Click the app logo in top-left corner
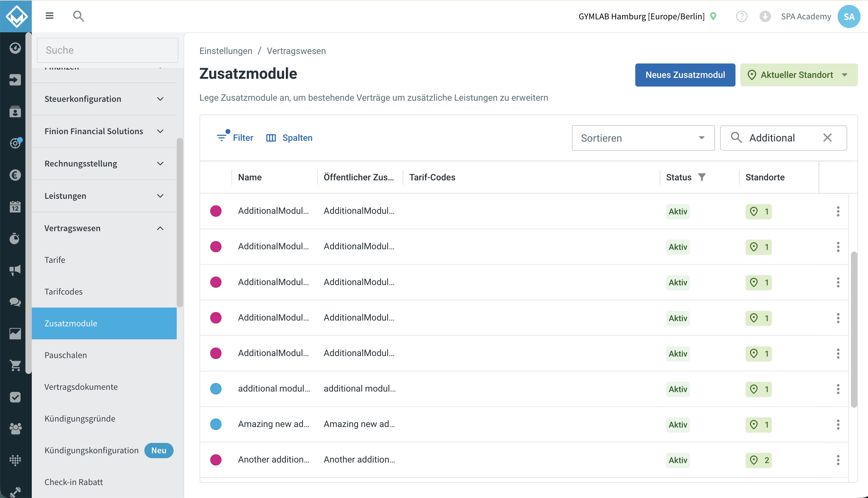The image size is (868, 498). pos(16,16)
